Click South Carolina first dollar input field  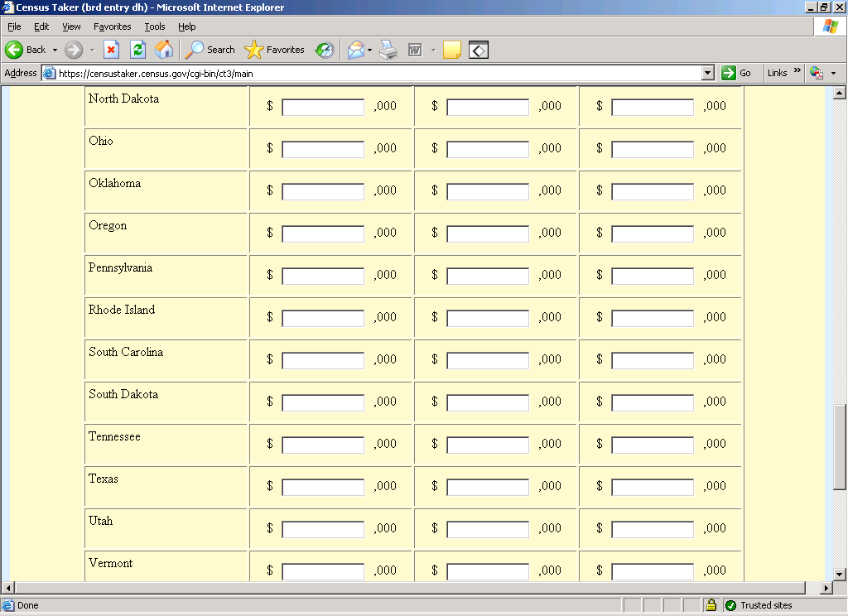(323, 360)
